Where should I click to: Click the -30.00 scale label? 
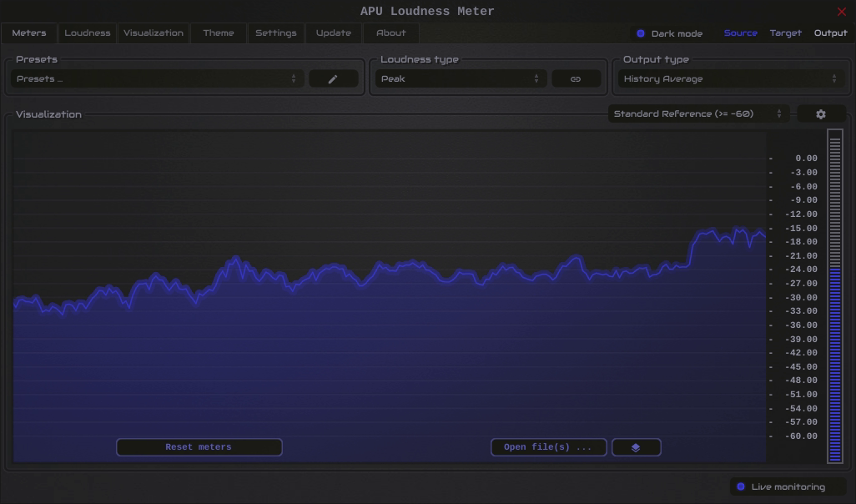(x=802, y=298)
